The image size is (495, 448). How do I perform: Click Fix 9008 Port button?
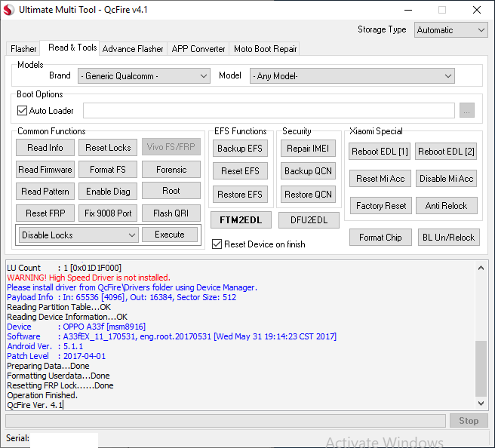pyautogui.click(x=108, y=213)
